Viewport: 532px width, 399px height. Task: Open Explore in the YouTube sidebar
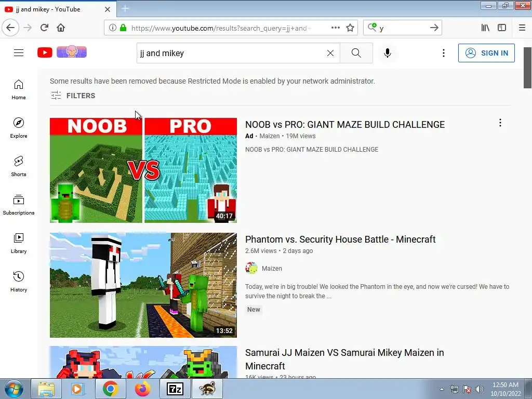point(19,128)
